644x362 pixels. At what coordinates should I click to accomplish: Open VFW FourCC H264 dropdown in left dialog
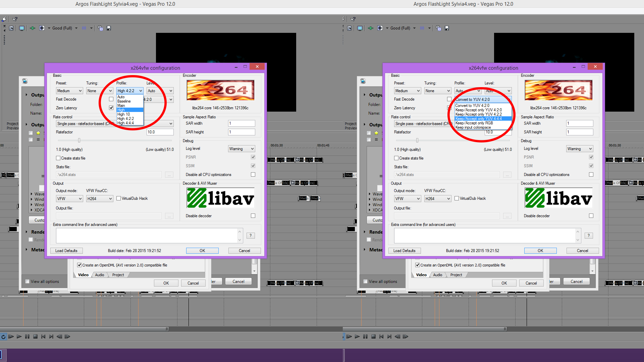pyautogui.click(x=100, y=199)
